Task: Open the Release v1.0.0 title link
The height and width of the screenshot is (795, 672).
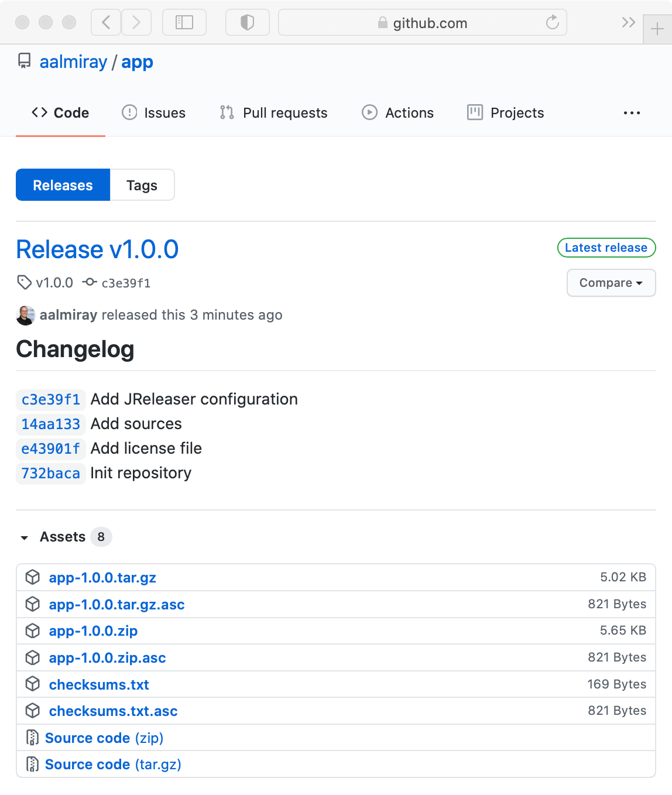Action: point(97,249)
